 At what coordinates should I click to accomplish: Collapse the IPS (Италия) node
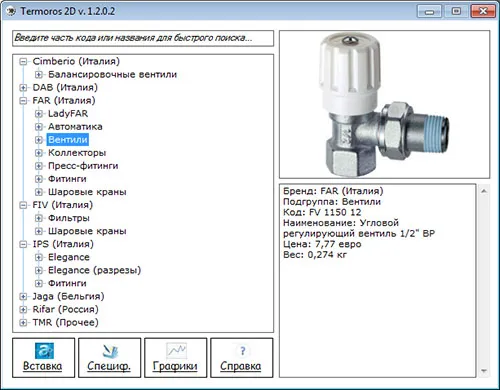coord(23,244)
